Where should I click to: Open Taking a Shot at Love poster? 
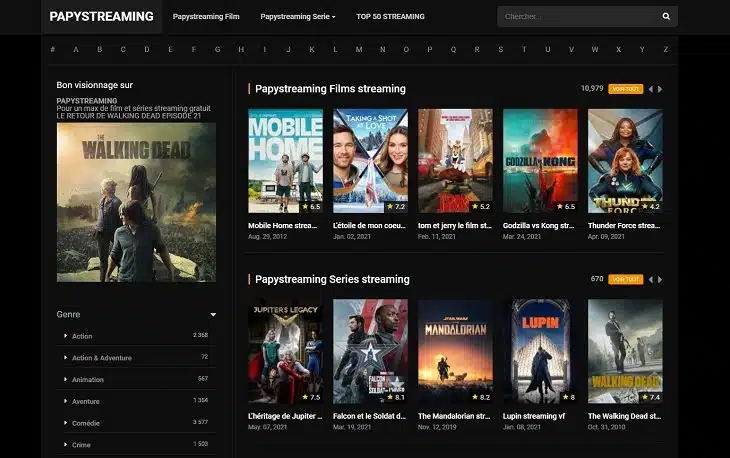pos(370,161)
